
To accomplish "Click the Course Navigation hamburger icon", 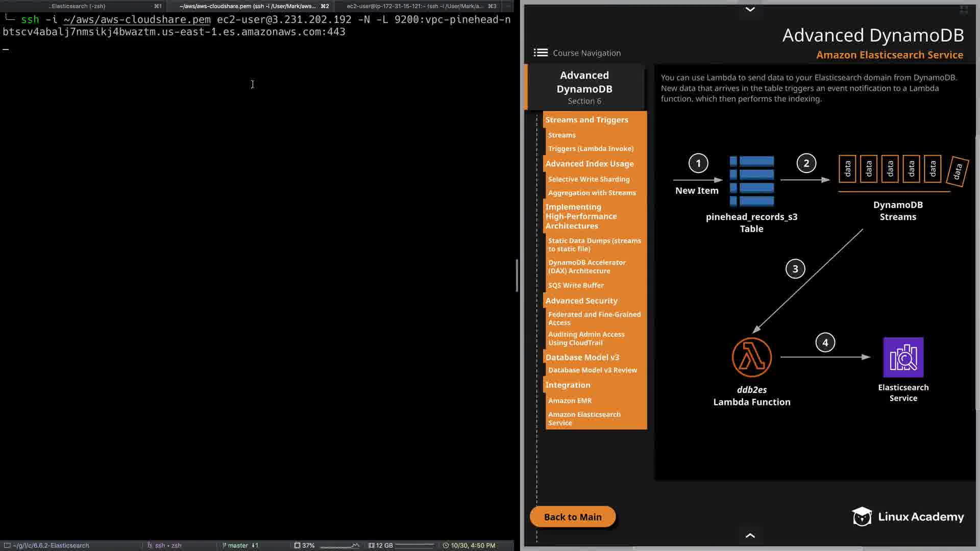I will (x=541, y=53).
